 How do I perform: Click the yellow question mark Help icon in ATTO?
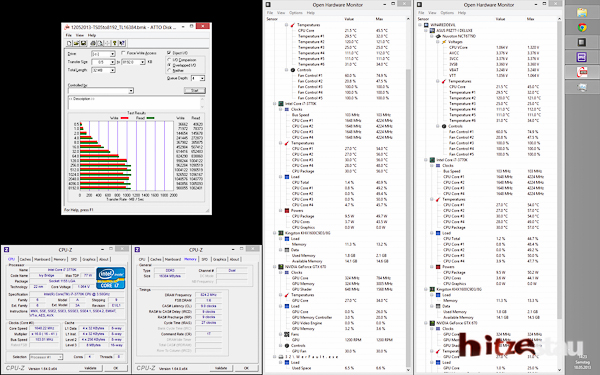coord(114,43)
